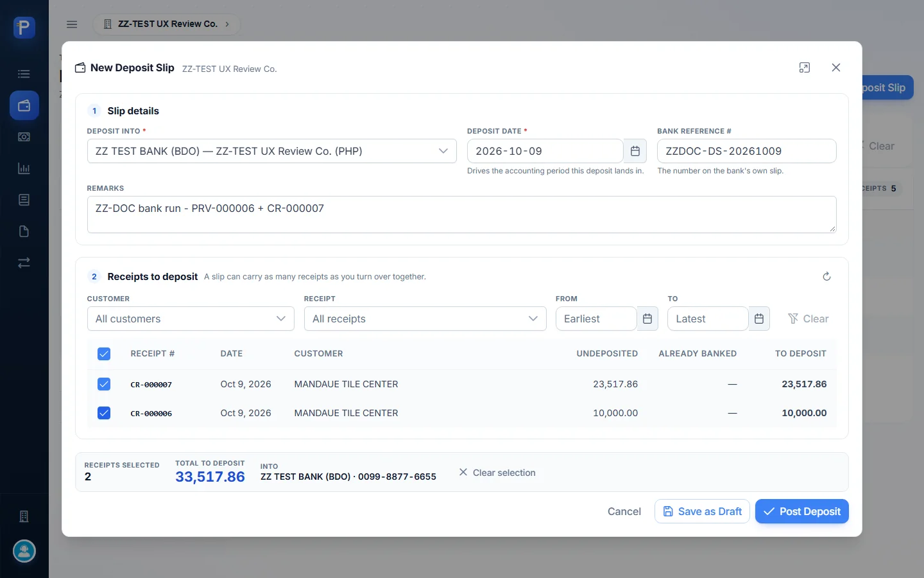Click the blue P app logo
Screen dimensions: 924x578
tap(24, 28)
